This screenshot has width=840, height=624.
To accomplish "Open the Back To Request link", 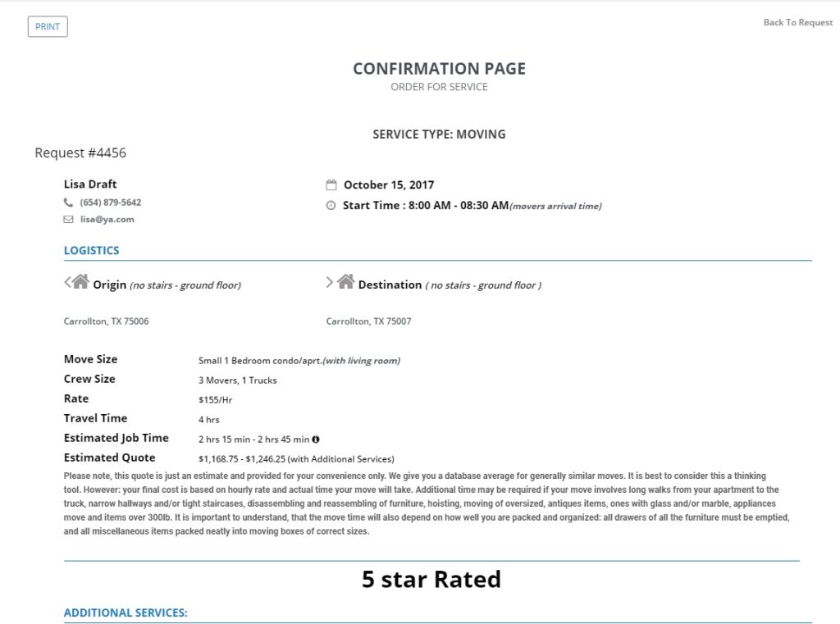I will [797, 22].
